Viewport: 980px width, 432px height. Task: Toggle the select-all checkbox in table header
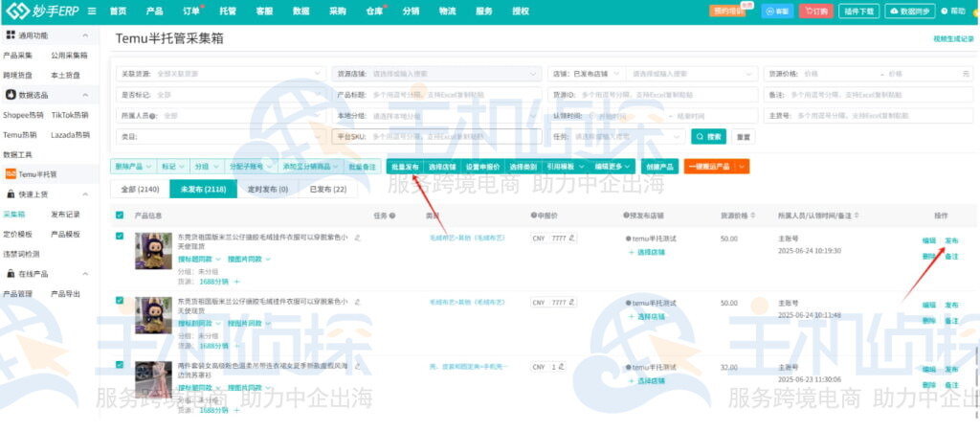[x=120, y=216]
